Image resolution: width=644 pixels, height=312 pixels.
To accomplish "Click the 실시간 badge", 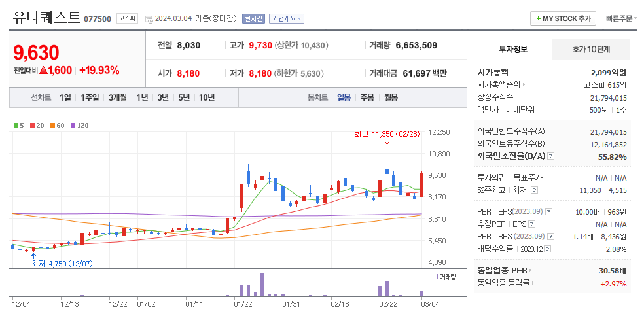I will pyautogui.click(x=253, y=18).
